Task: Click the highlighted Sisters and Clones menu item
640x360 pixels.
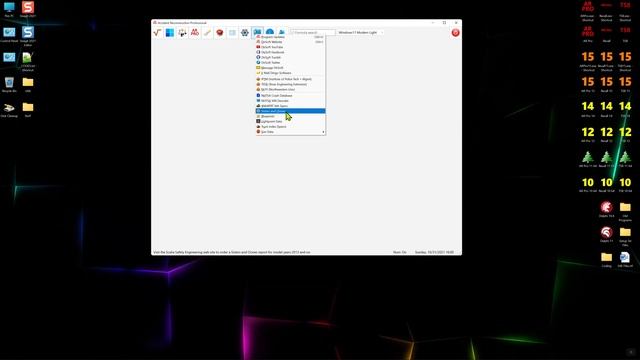Action: tap(290, 111)
